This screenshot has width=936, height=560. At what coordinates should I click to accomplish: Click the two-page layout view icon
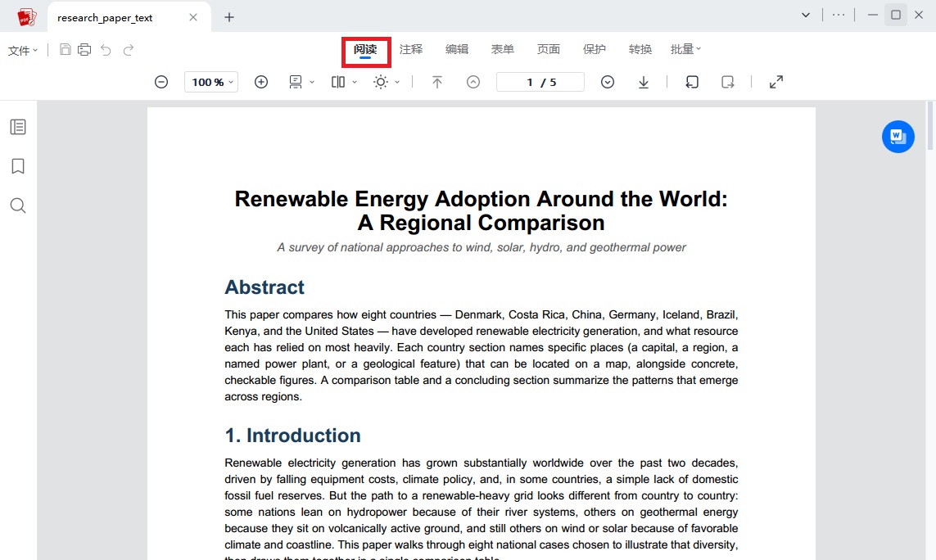[x=338, y=82]
